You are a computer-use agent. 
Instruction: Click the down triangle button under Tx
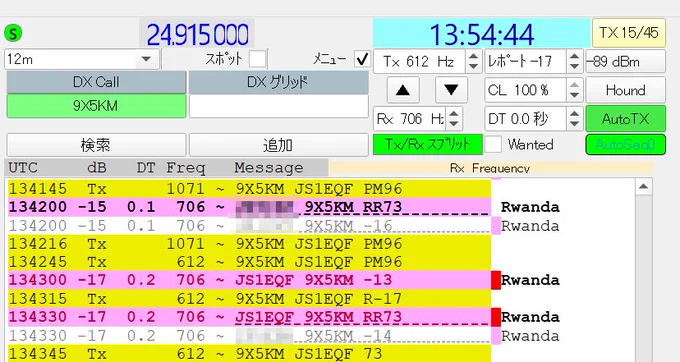tap(451, 90)
